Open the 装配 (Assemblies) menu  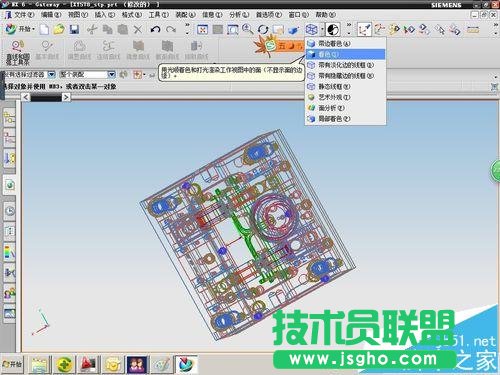185,15
